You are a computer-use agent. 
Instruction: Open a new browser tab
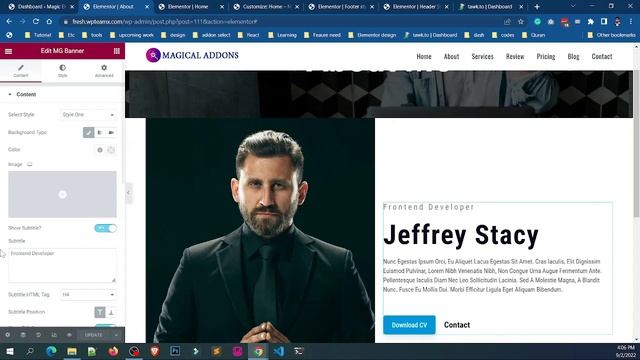tap(537, 7)
